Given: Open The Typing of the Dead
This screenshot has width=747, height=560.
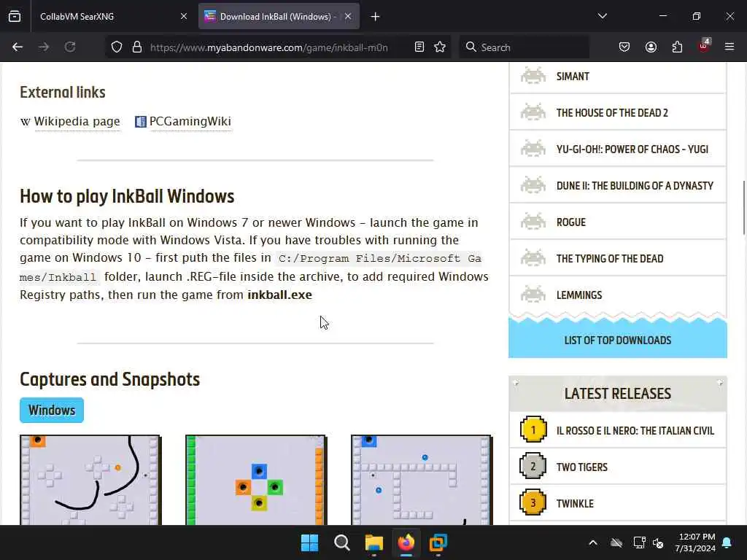Looking at the screenshot, I should point(610,259).
